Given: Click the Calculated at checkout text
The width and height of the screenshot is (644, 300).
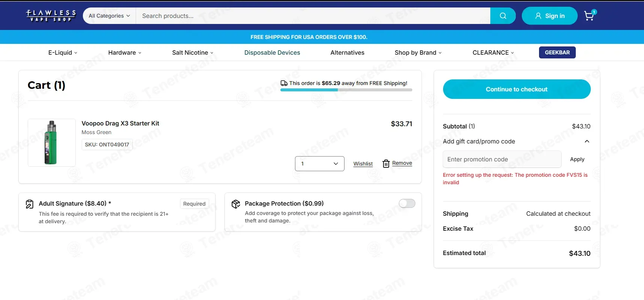Looking at the screenshot, I should pos(558,213).
